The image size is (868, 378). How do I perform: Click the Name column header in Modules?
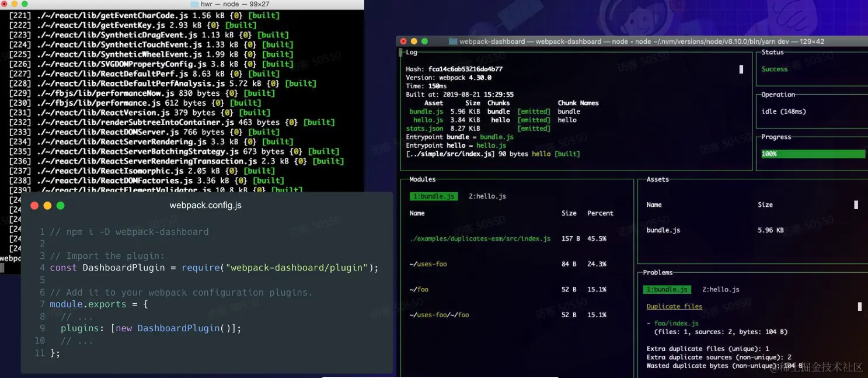(417, 213)
